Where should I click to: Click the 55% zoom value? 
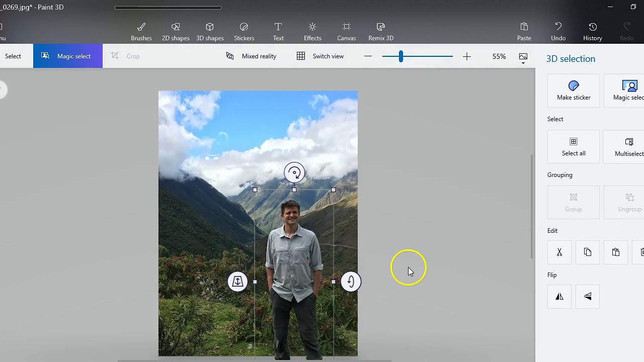499,56
